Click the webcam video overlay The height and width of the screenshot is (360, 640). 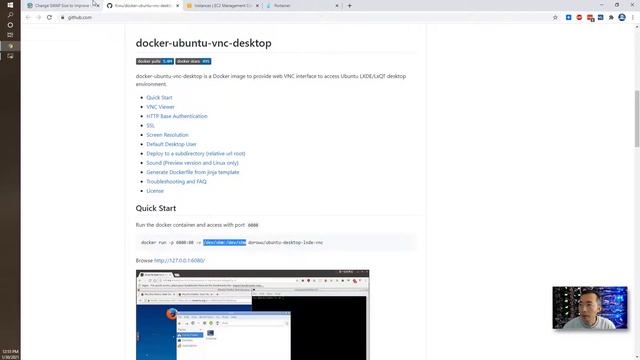pyautogui.click(x=590, y=308)
